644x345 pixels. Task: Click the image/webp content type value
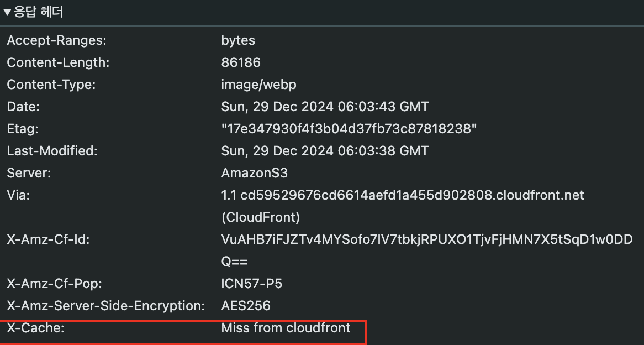pyautogui.click(x=258, y=85)
